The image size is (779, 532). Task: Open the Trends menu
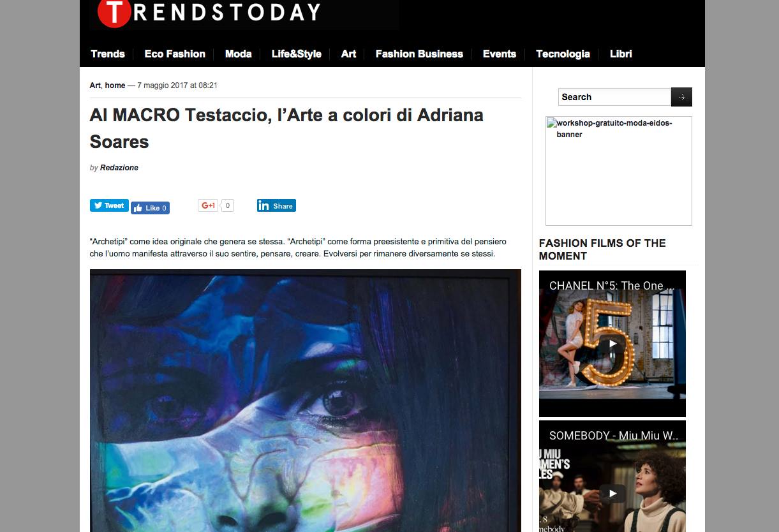[x=108, y=54]
